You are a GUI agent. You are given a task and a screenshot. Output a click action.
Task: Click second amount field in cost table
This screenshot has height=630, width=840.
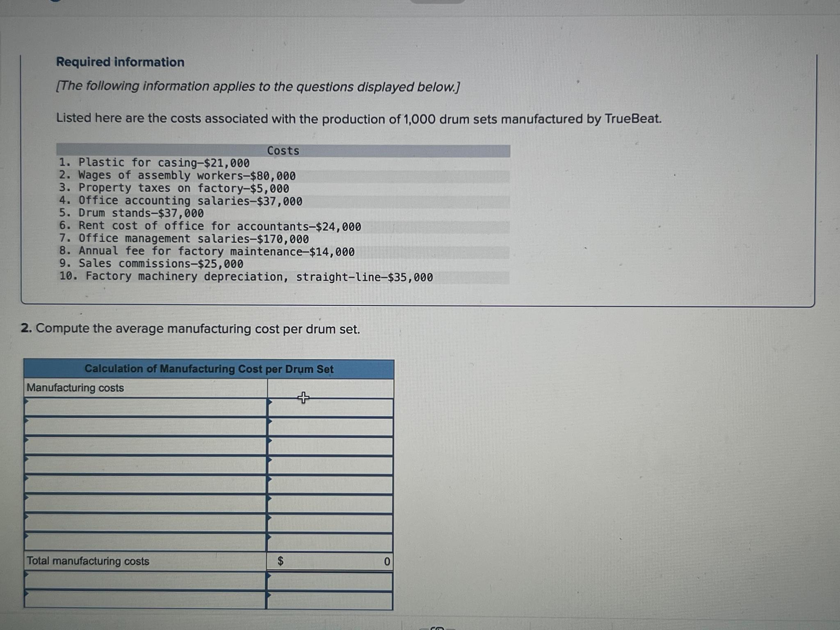click(x=330, y=427)
